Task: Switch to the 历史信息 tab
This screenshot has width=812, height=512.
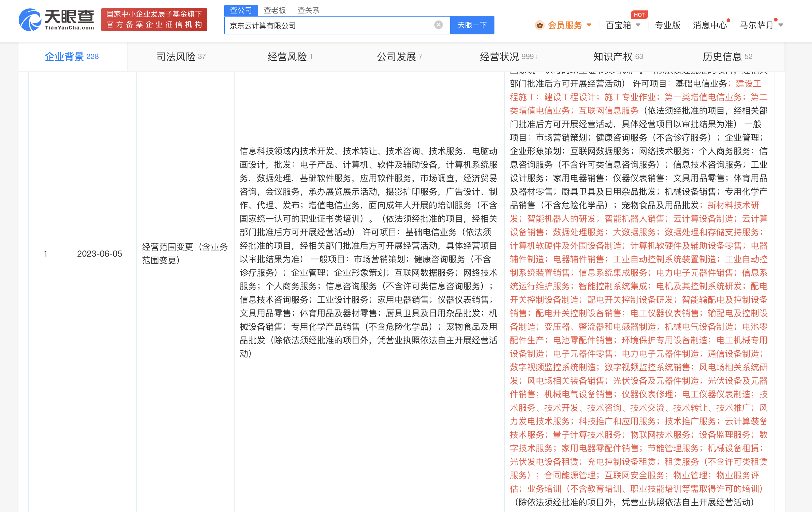Action: coord(727,56)
